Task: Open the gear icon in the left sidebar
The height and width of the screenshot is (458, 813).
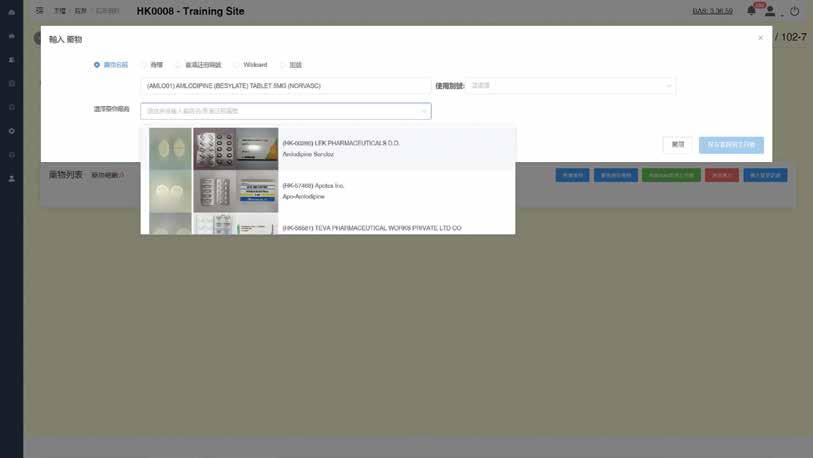Action: pos(11,131)
